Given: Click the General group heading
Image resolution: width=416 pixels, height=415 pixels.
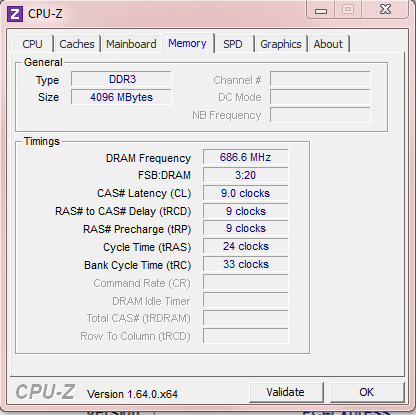Looking at the screenshot, I should click(x=43, y=62).
